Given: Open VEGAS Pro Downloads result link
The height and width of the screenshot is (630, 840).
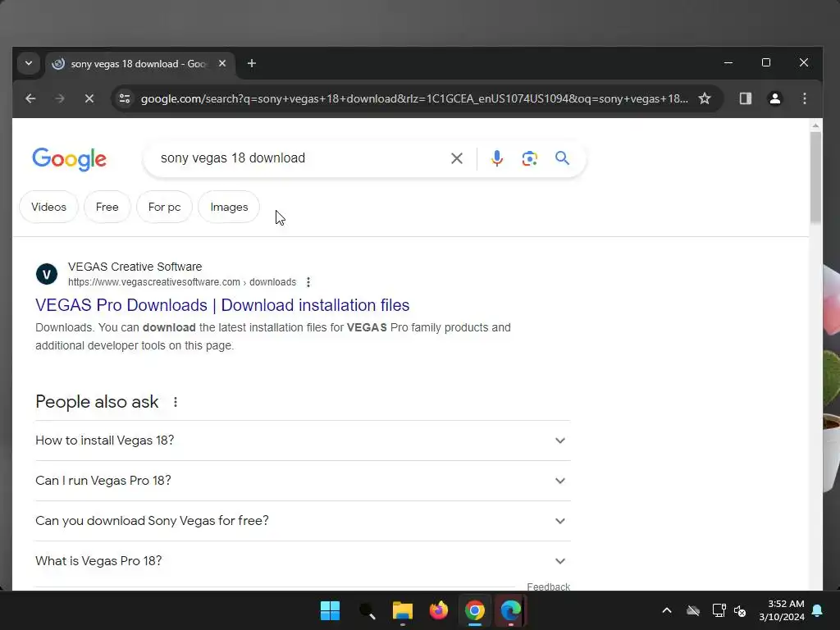Looking at the screenshot, I should click(222, 305).
